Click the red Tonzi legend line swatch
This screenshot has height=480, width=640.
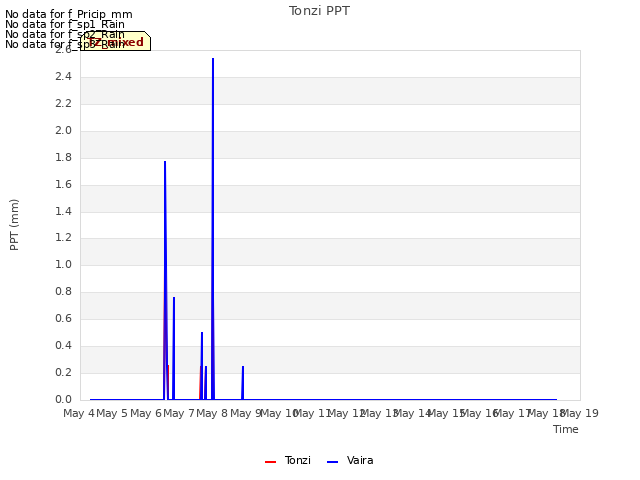(271, 462)
